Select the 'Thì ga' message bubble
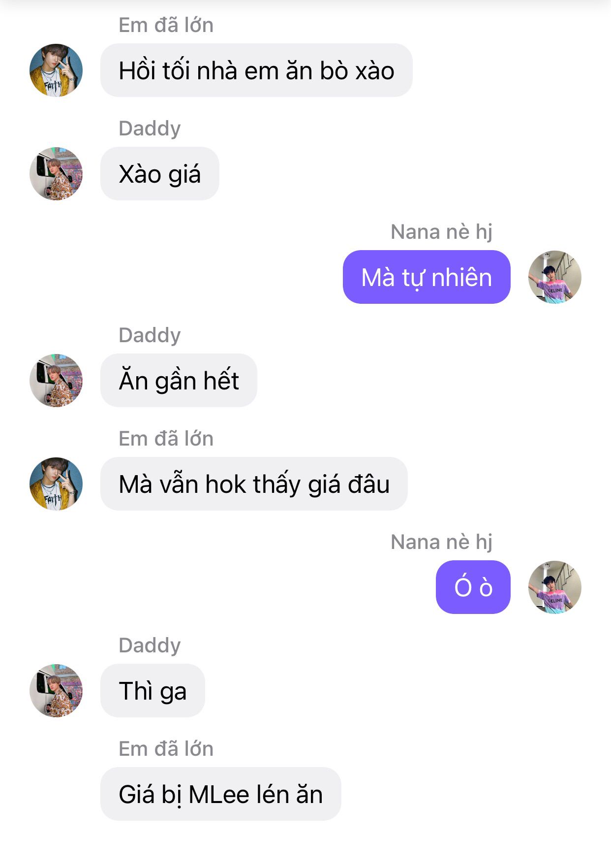Screen dimensions: 611x868 point(153,691)
